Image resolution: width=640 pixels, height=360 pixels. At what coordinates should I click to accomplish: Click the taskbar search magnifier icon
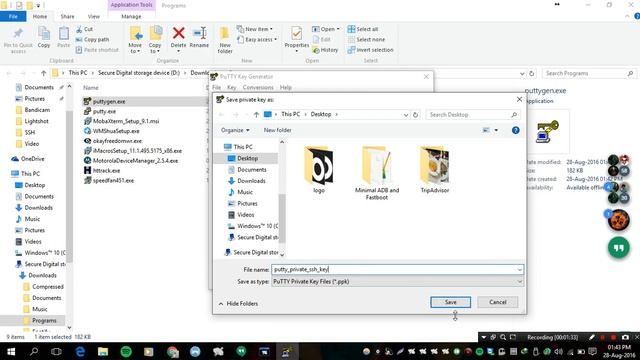(34, 351)
